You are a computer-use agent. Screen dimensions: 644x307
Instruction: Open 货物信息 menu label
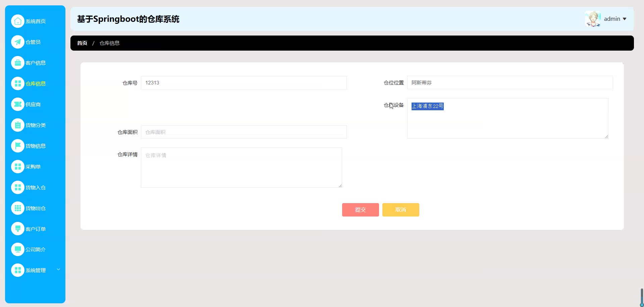tap(36, 146)
